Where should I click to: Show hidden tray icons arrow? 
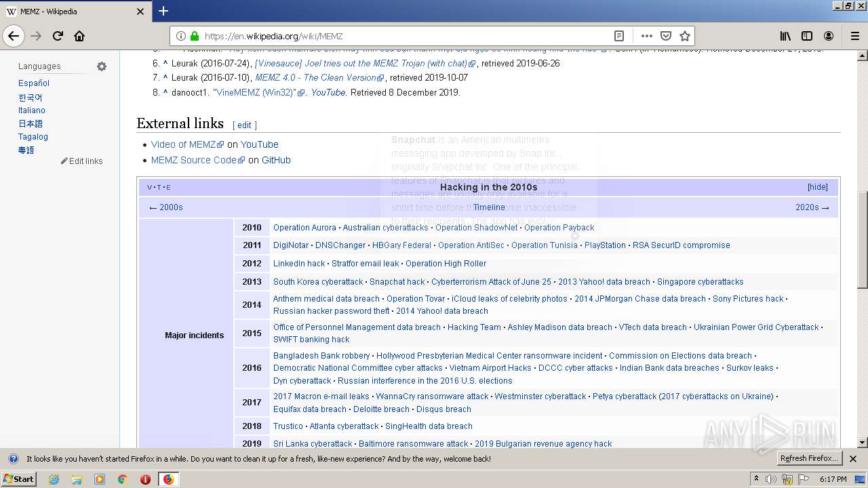(756, 479)
